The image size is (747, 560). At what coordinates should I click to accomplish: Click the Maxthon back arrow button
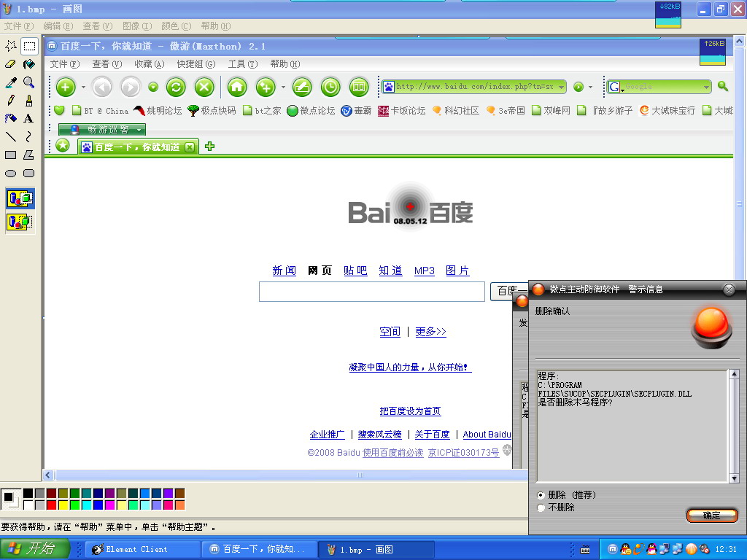click(102, 87)
